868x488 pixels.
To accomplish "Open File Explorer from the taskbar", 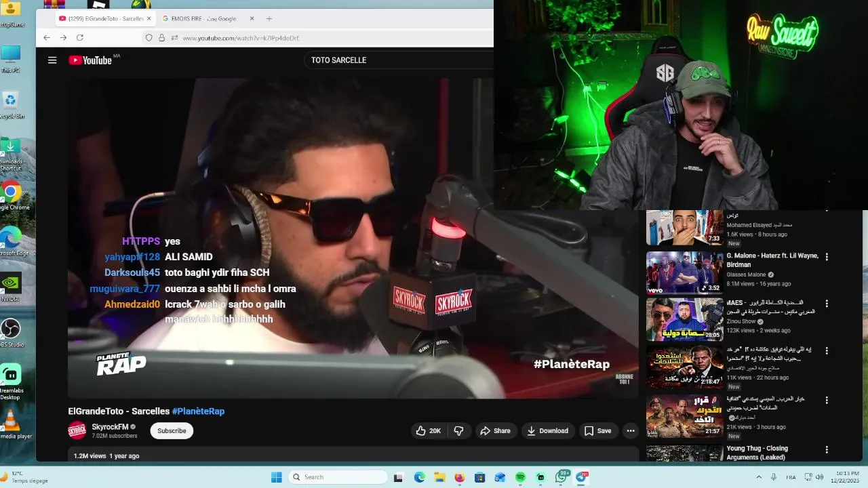I will (x=439, y=477).
